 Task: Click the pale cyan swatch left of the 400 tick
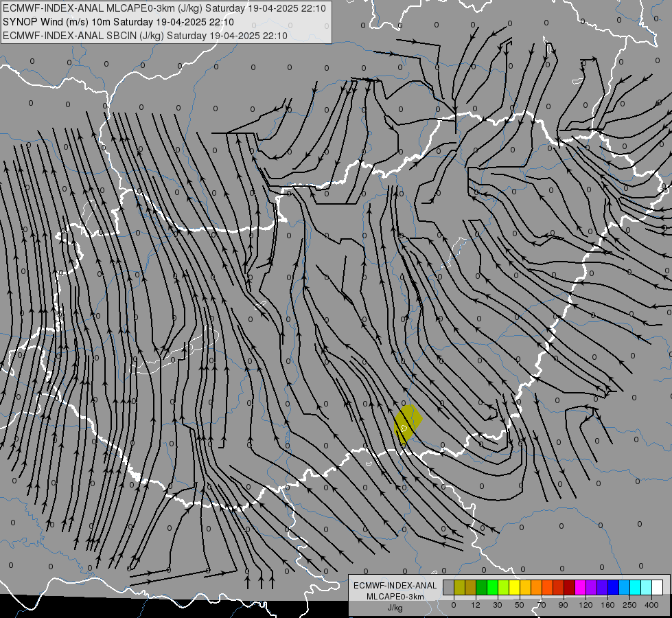click(647, 587)
